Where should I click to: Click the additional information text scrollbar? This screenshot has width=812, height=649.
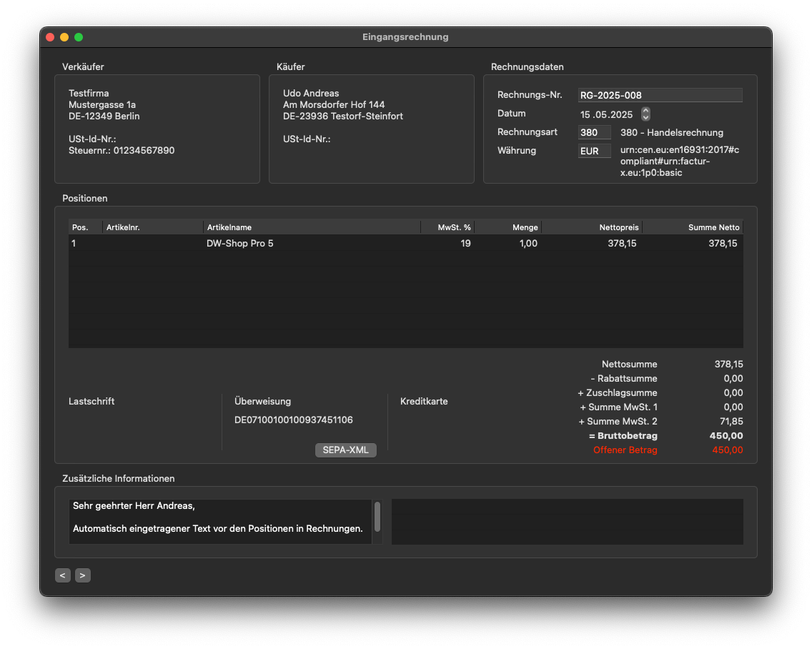[377, 517]
